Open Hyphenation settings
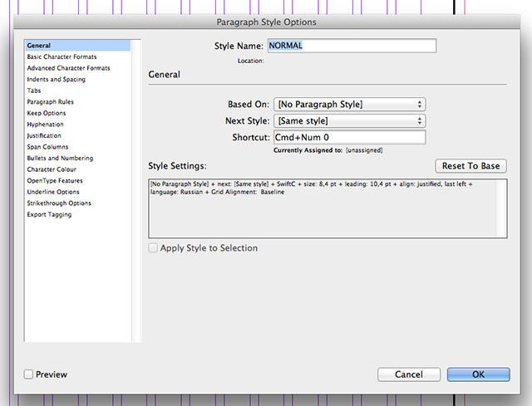The height and width of the screenshot is (406, 532). click(x=45, y=124)
